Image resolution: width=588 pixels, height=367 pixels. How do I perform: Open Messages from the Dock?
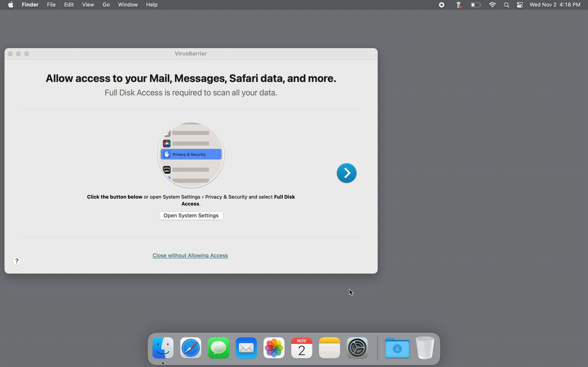point(218,348)
